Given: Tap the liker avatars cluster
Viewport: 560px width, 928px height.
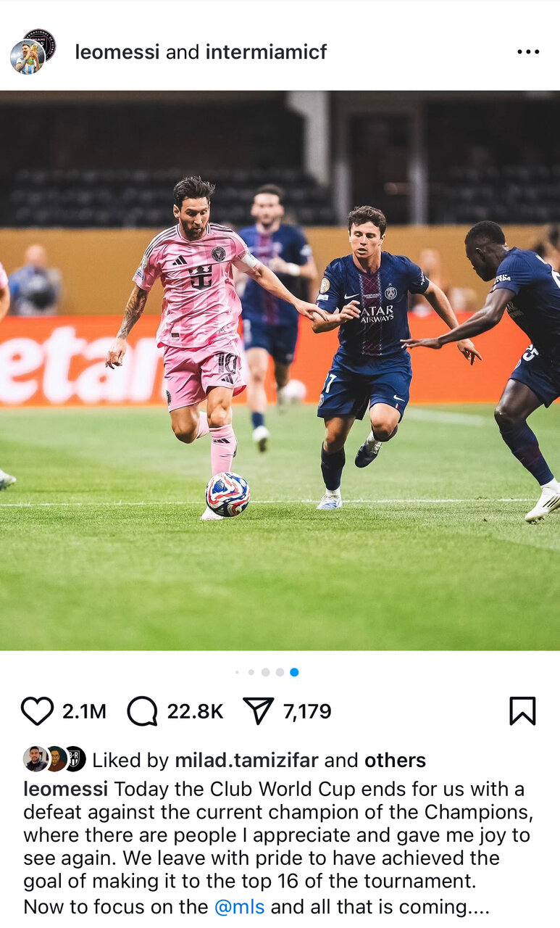Looking at the screenshot, I should [54, 759].
